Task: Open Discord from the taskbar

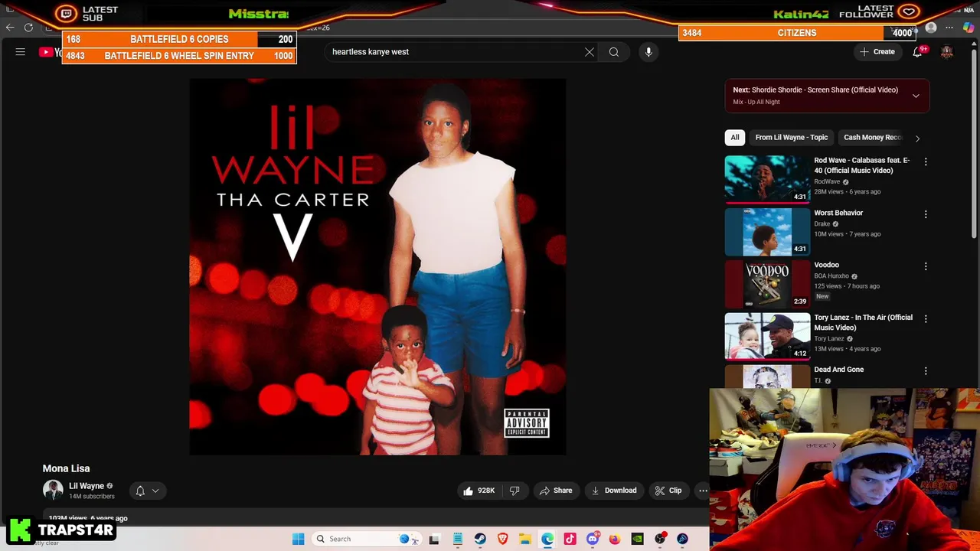Action: point(593,539)
